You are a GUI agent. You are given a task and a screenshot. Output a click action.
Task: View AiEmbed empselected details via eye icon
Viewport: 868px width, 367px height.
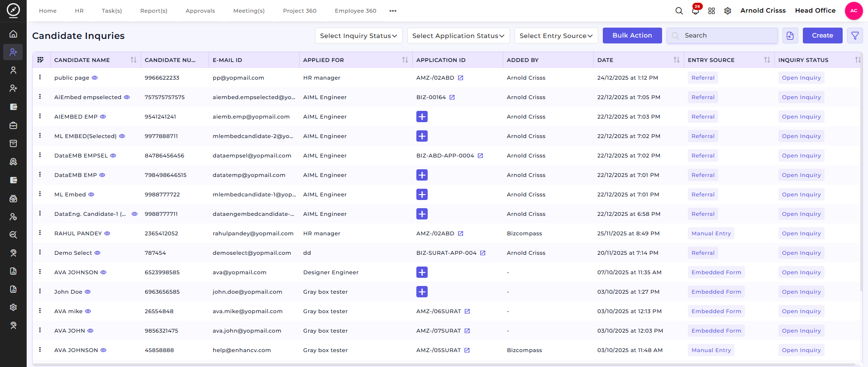pos(127,97)
